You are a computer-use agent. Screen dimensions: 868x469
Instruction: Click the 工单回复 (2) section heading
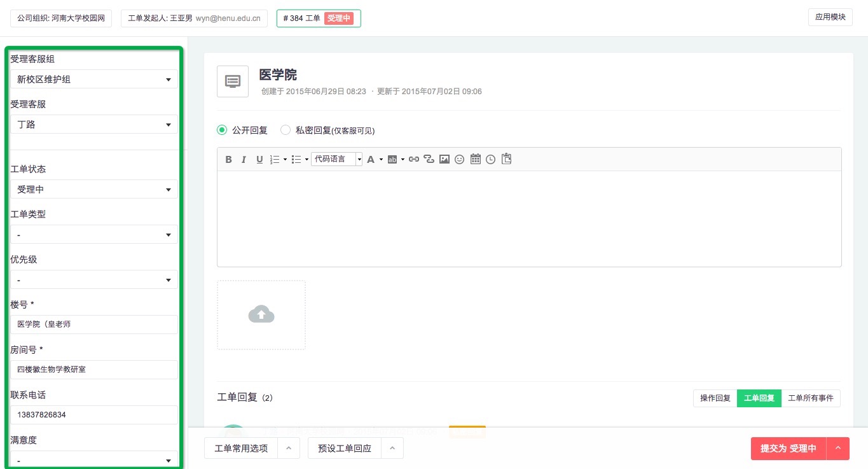[245, 397]
